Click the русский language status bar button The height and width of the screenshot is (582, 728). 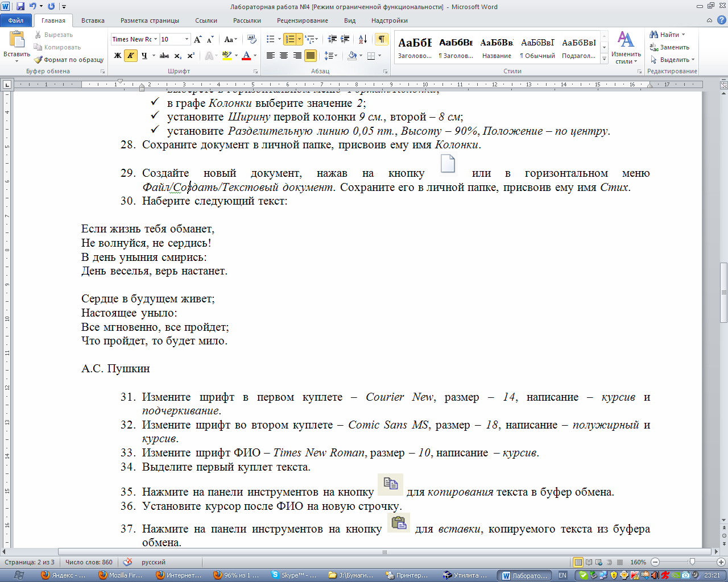[154, 562]
